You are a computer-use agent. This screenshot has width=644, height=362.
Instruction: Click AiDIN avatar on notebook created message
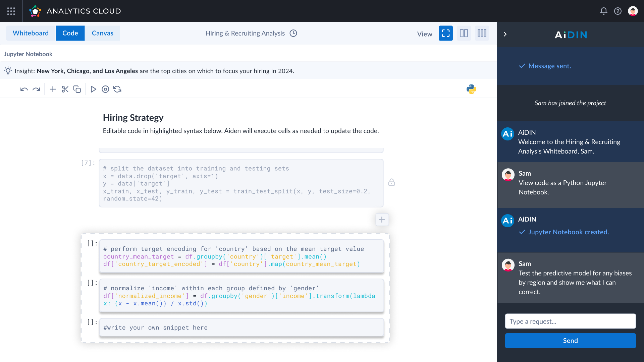[x=507, y=221]
